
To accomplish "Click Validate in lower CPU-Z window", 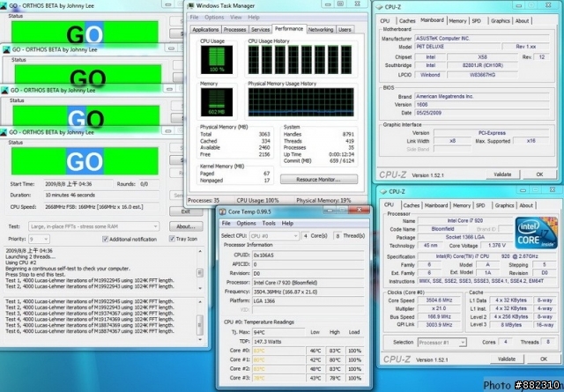I will pyautogui.click(x=507, y=359).
